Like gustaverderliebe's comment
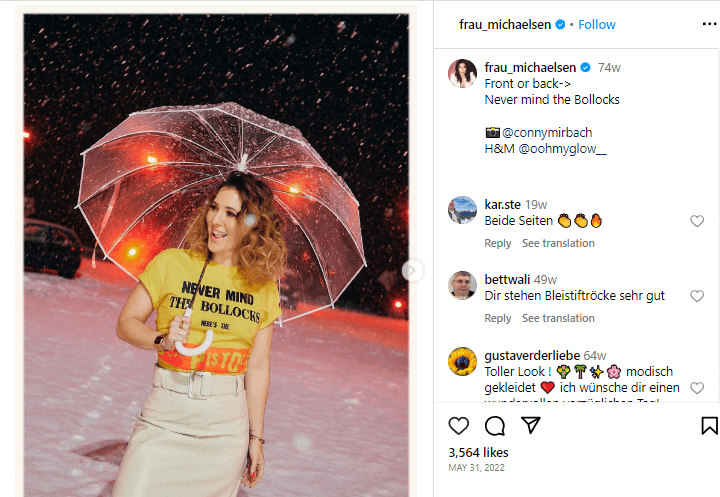This screenshot has height=497, width=720. (x=697, y=388)
